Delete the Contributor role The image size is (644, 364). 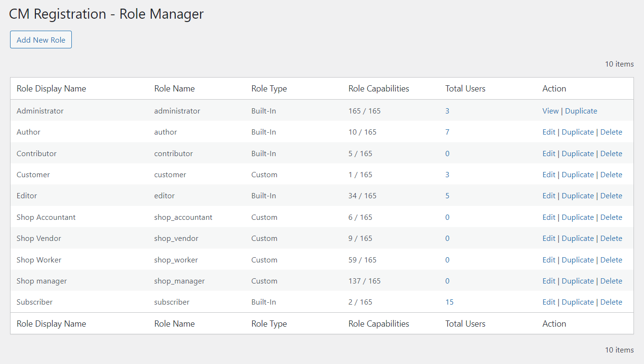[611, 153]
